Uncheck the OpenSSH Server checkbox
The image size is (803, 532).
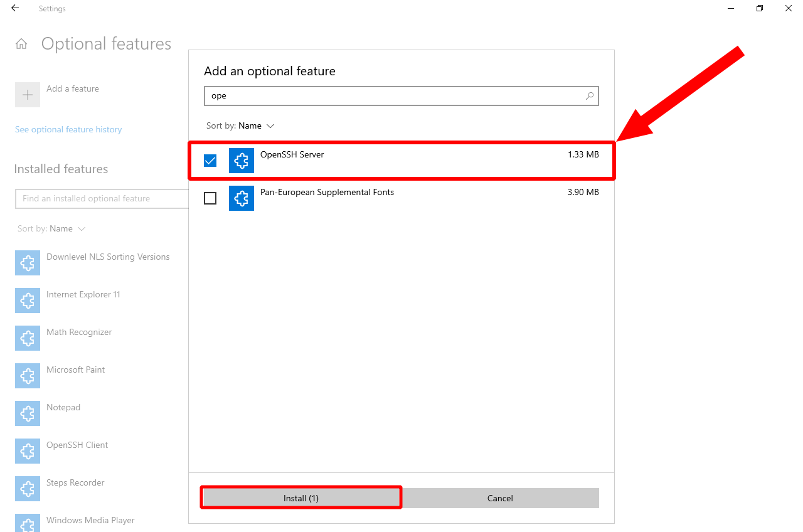(x=210, y=161)
